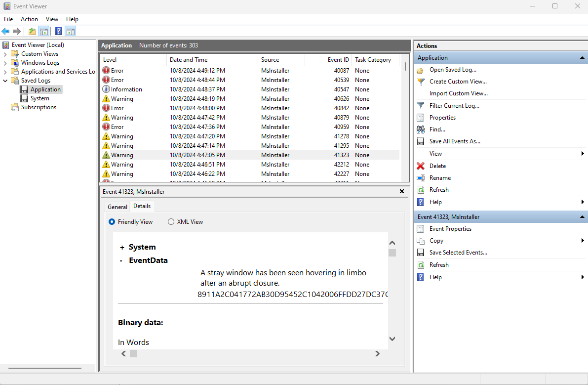Click the Save Selected Events floppy icon
The height and width of the screenshot is (385, 588).
tap(421, 253)
